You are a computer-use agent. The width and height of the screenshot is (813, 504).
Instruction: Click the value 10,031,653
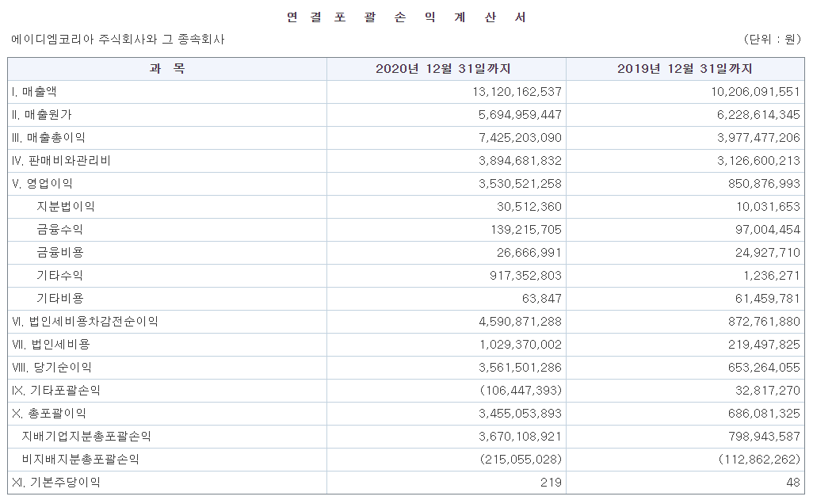[769, 206]
